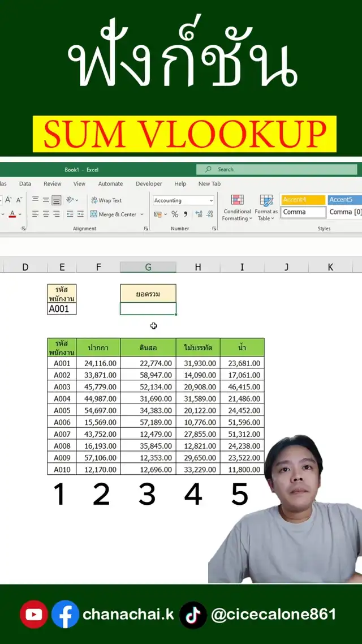Click the Percent Style icon
The height and width of the screenshot is (644, 362).
click(x=175, y=214)
